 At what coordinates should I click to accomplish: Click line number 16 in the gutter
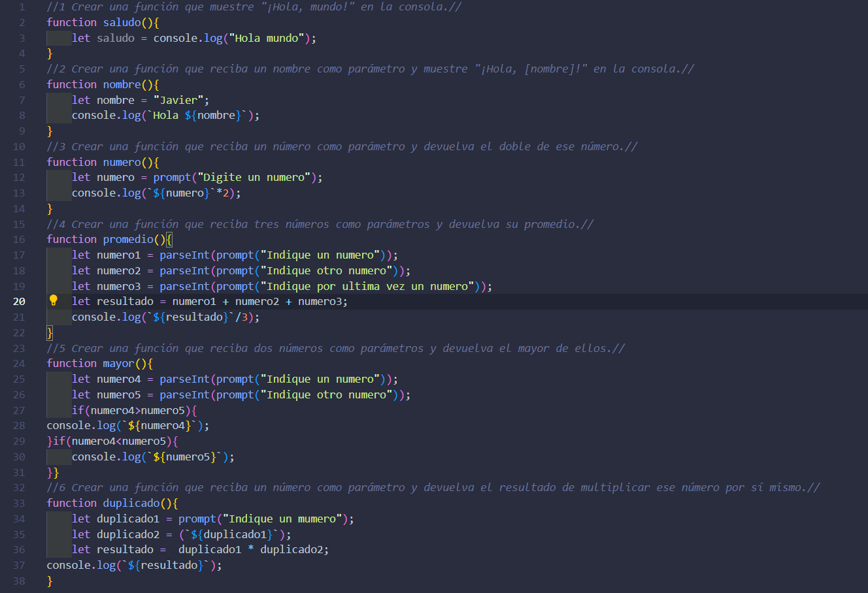(x=19, y=239)
